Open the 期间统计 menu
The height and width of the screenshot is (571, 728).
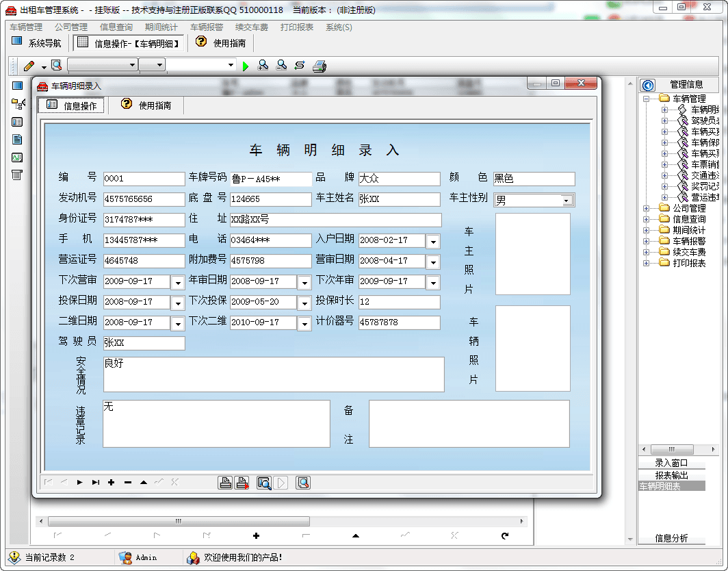coord(161,27)
